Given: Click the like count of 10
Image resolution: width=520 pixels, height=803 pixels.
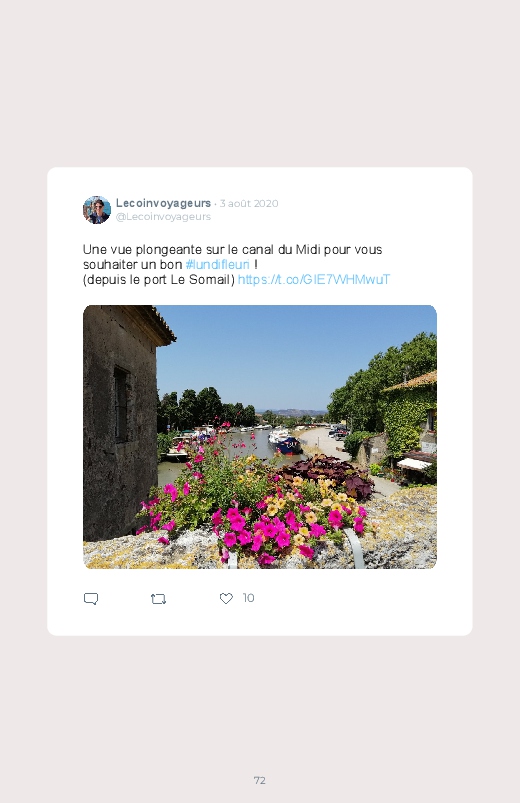Looking at the screenshot, I should (248, 598).
